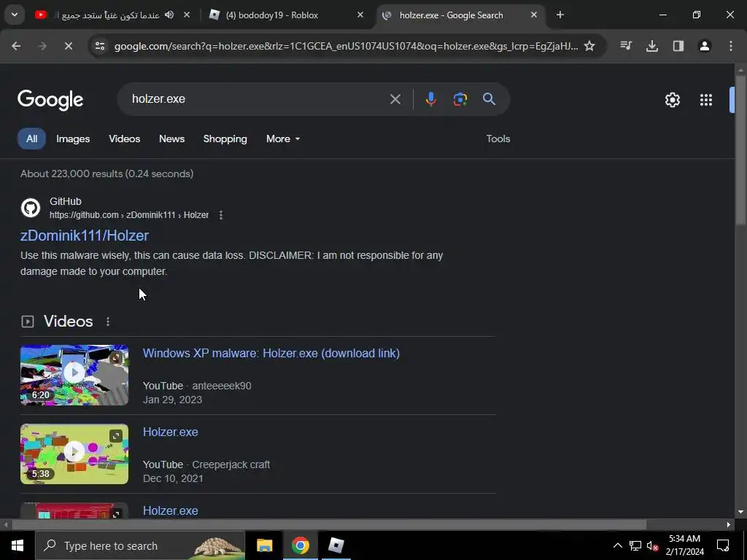Close the bododoy19 Roblox tab
Viewport: 747px width, 560px height.
pyautogui.click(x=360, y=15)
